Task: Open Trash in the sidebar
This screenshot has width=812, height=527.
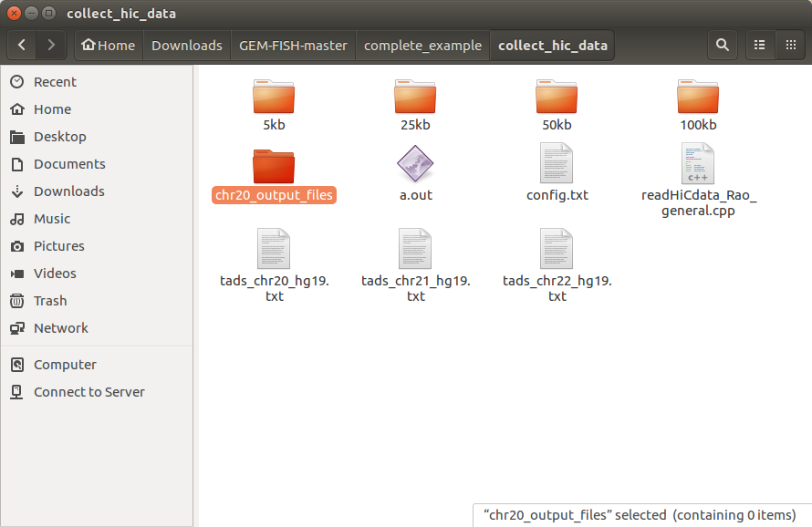Action: pos(97,301)
